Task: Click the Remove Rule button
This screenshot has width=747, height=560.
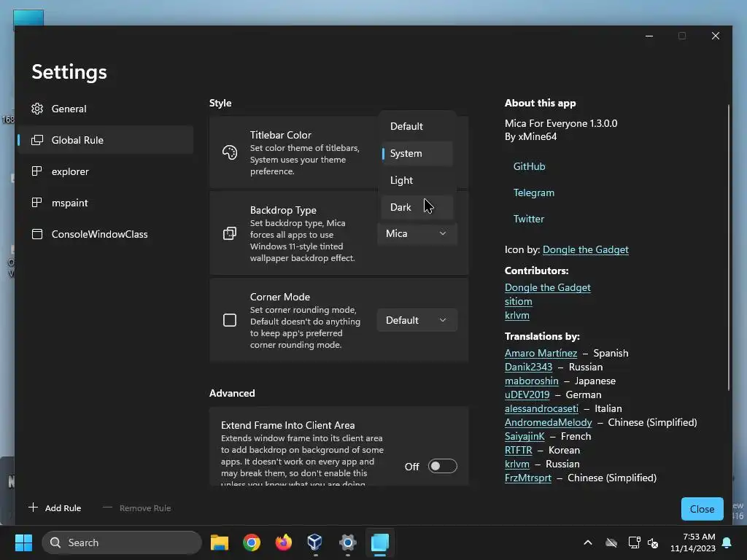Action: point(136,508)
